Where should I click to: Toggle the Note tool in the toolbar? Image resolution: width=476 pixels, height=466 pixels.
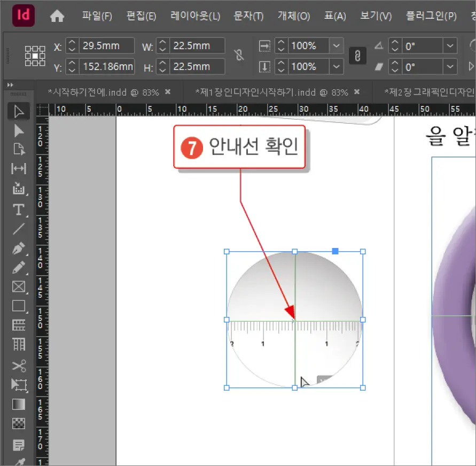[19, 445]
